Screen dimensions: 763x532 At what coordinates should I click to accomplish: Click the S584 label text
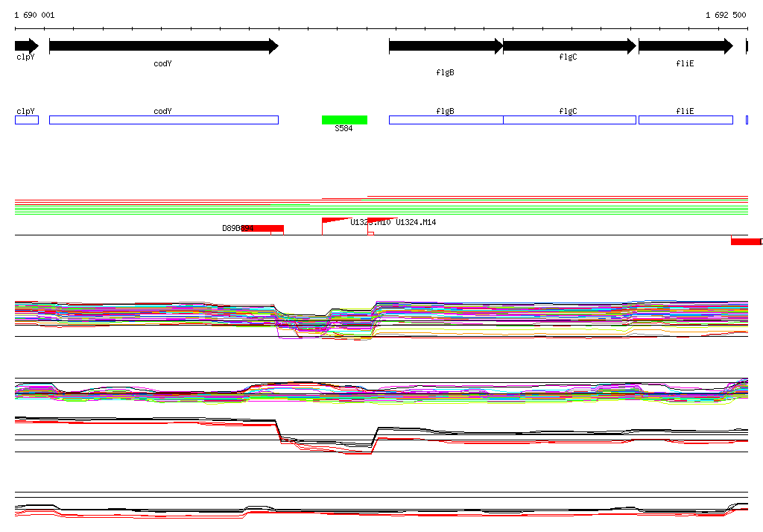[343, 128]
